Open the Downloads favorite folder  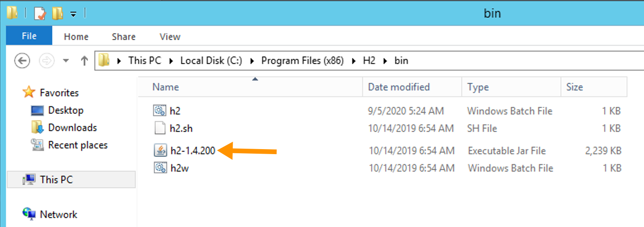pyautogui.click(x=72, y=128)
